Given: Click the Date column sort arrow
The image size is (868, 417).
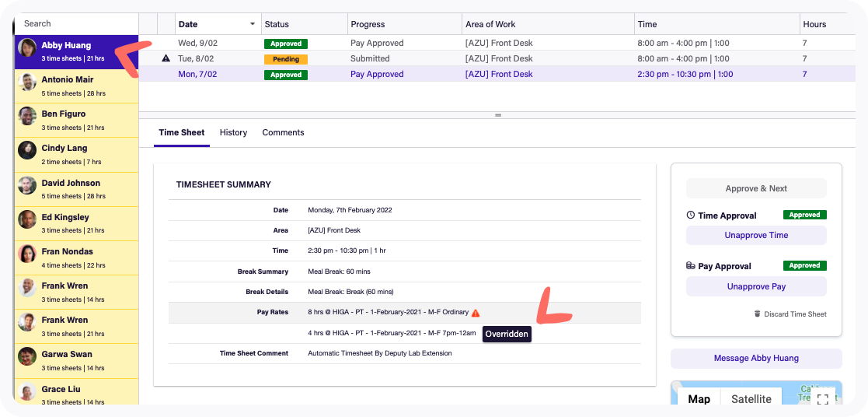Looking at the screenshot, I should coord(253,24).
